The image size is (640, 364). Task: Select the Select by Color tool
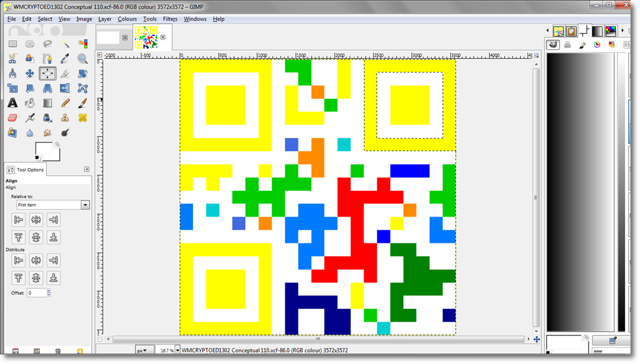pos(82,44)
